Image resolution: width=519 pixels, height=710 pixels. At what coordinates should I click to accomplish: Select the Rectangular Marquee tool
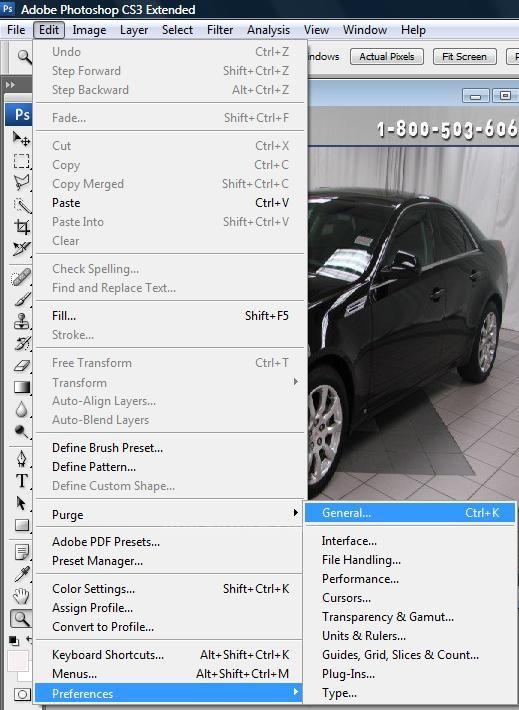(x=21, y=161)
